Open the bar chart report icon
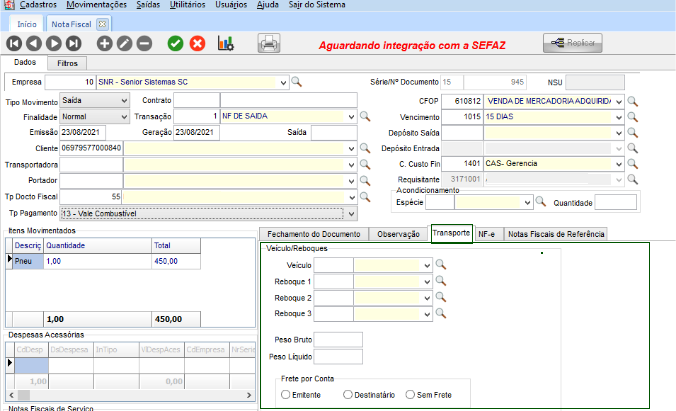 (x=226, y=43)
